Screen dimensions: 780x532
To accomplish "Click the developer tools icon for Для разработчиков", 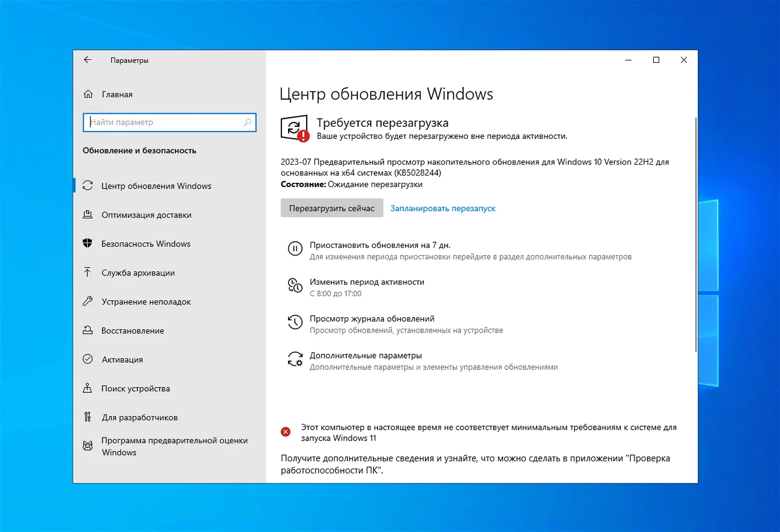I will 87,417.
